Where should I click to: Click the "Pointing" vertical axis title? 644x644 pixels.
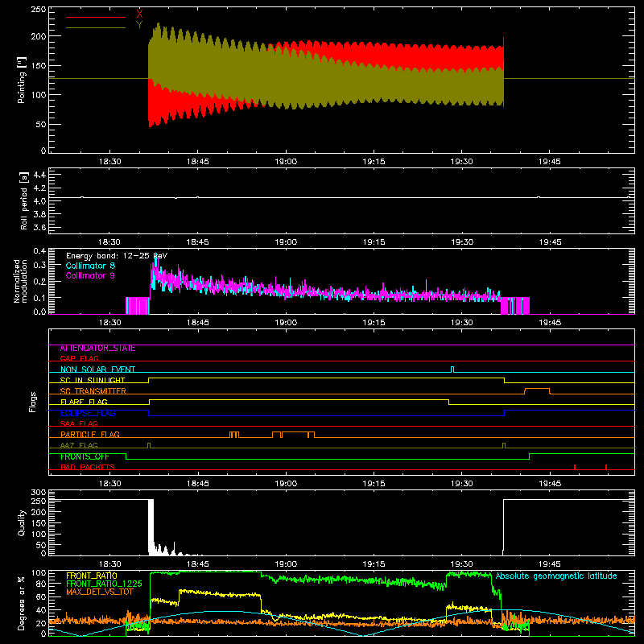tap(22, 80)
